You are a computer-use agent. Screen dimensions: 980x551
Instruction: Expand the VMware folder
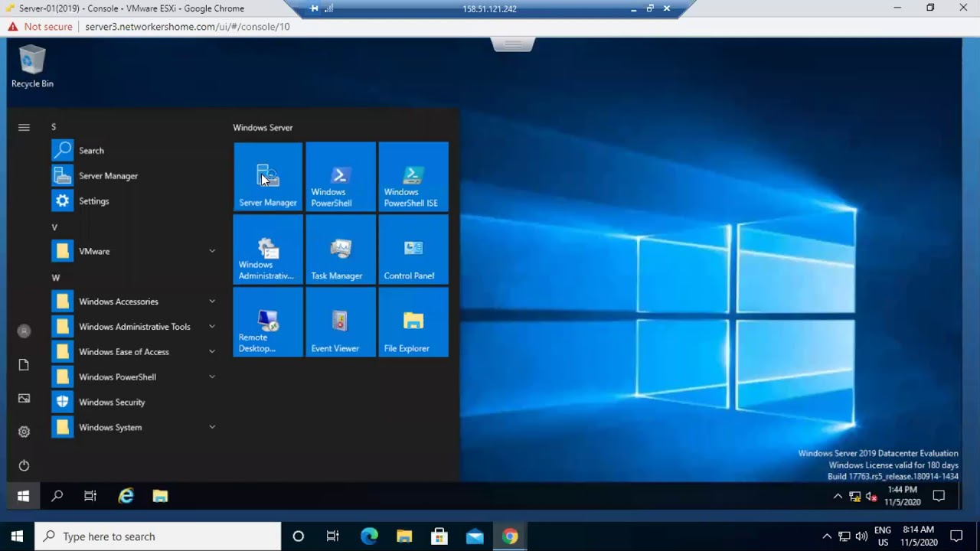coord(136,251)
